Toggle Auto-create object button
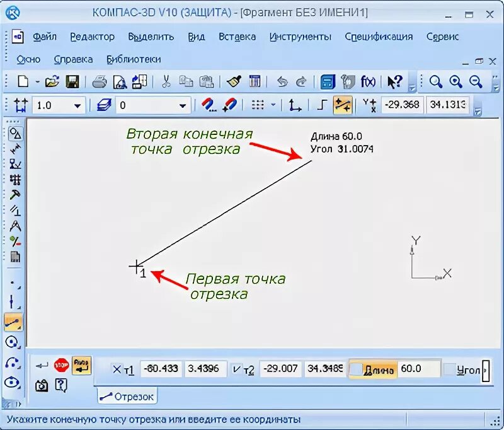The image size is (504, 430). [x=81, y=365]
